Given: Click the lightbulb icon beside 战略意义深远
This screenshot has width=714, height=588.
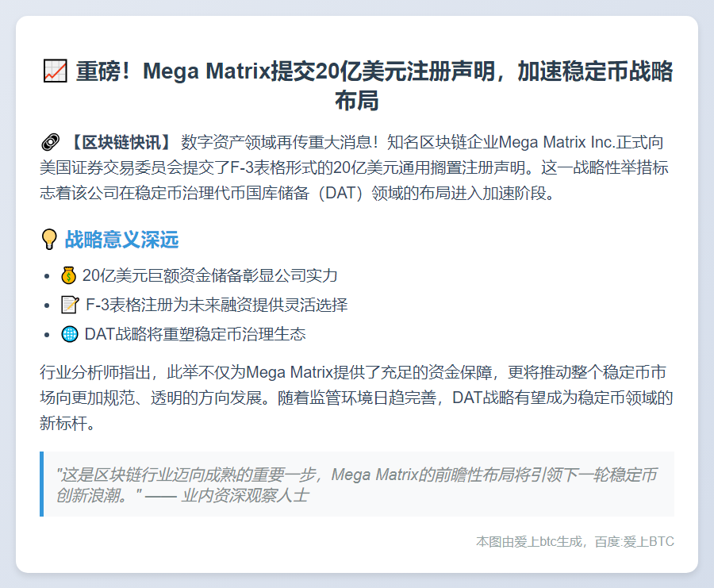Looking at the screenshot, I should click(49, 239).
